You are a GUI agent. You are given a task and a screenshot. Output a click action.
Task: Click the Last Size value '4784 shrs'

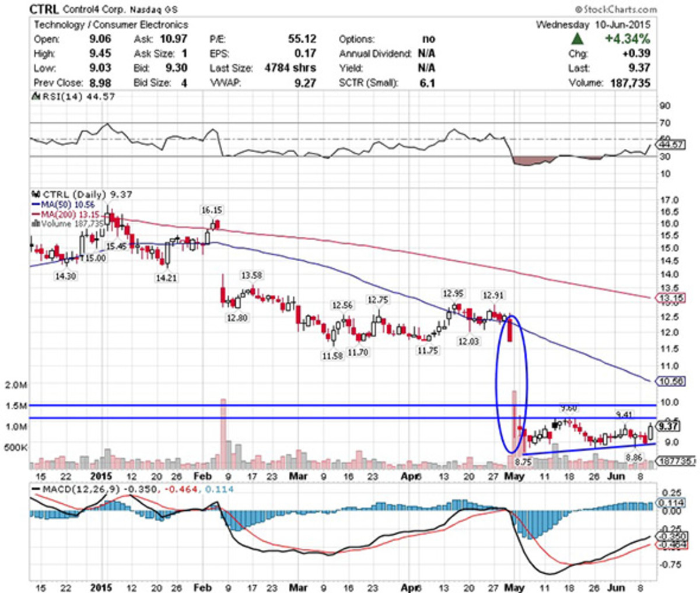(x=291, y=68)
